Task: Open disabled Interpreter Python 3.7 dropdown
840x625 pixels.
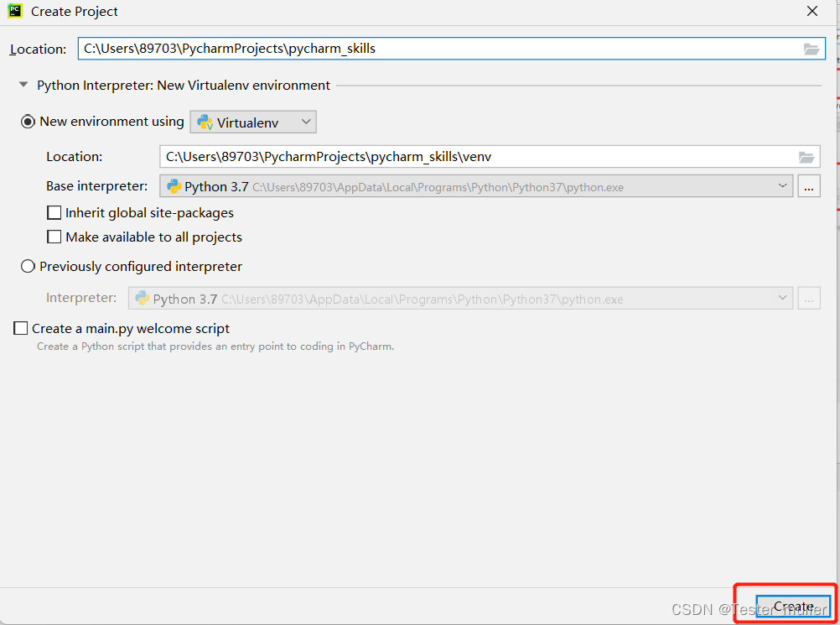Action: click(460, 299)
